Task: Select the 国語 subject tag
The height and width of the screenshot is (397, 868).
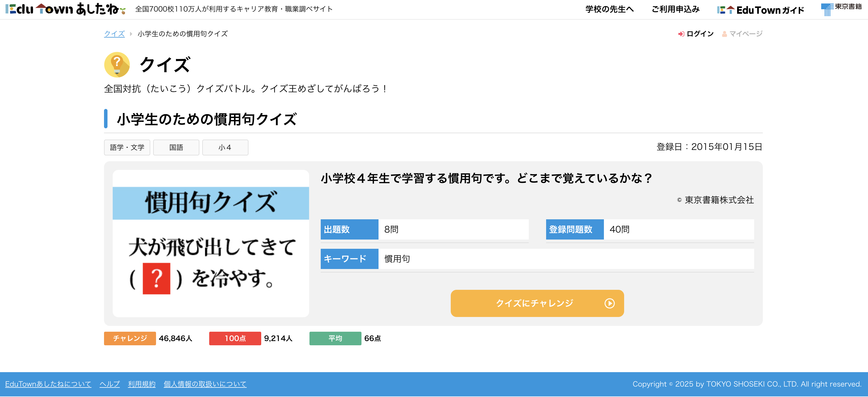Action: [176, 148]
